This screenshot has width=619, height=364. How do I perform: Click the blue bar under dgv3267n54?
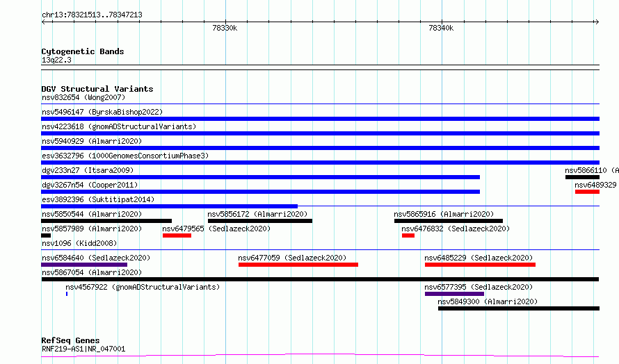(261, 192)
